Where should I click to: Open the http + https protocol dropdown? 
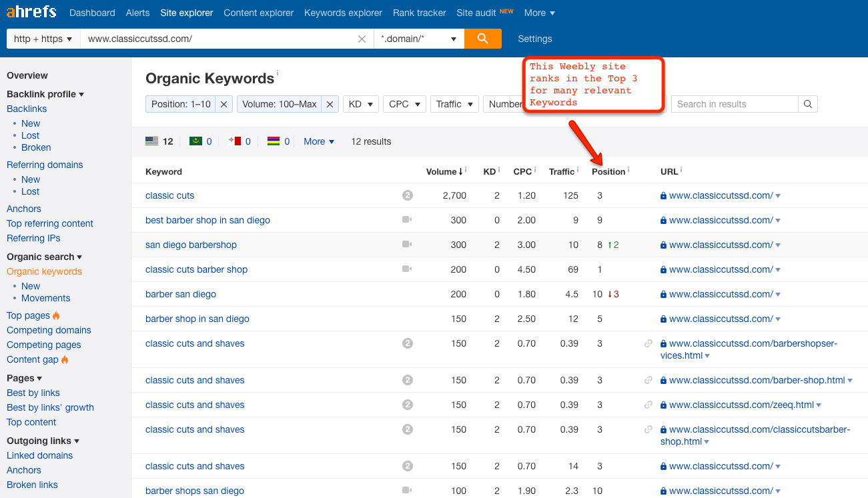point(43,39)
